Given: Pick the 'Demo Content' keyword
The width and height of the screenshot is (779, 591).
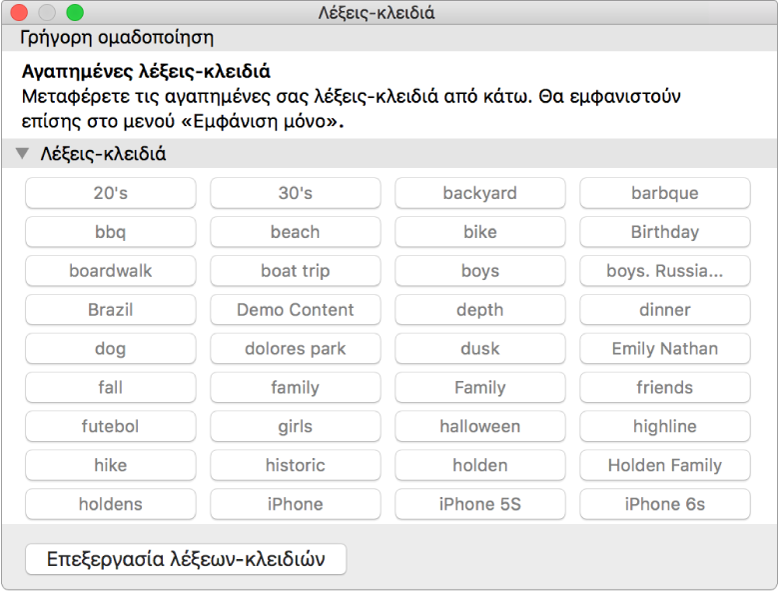Looking at the screenshot, I should [295, 310].
